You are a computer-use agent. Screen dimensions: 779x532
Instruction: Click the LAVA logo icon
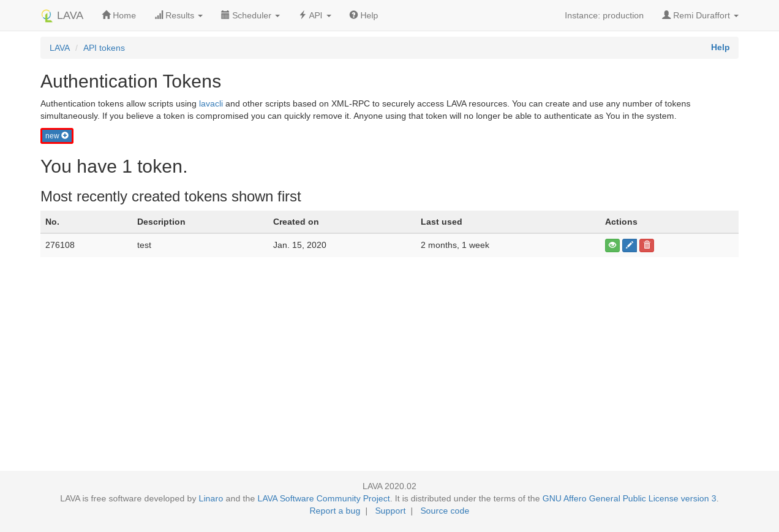pyautogui.click(x=47, y=16)
